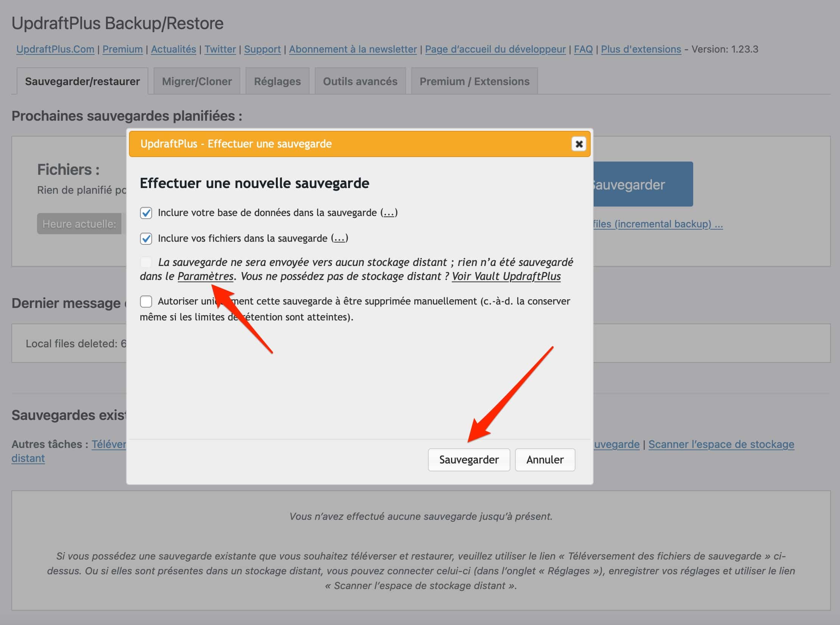Open Voir Vault UpdraftPlus link
This screenshot has height=625, width=840.
coord(506,276)
